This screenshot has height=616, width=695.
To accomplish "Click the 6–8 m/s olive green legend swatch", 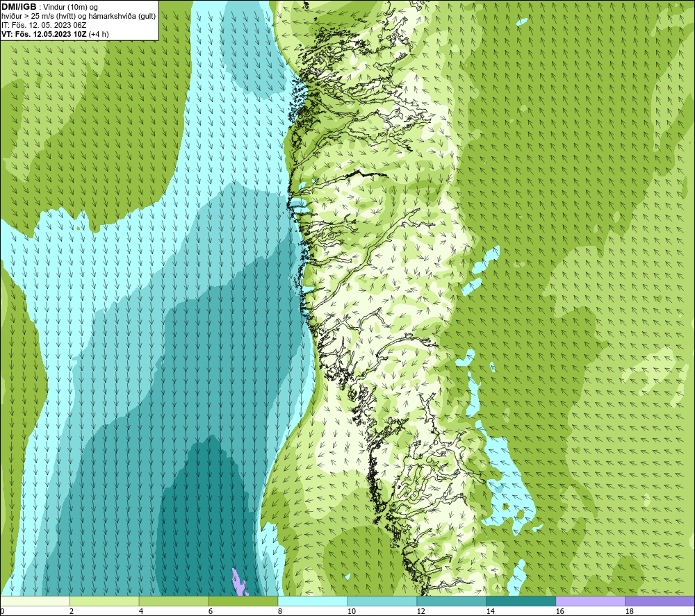I will point(243,601).
